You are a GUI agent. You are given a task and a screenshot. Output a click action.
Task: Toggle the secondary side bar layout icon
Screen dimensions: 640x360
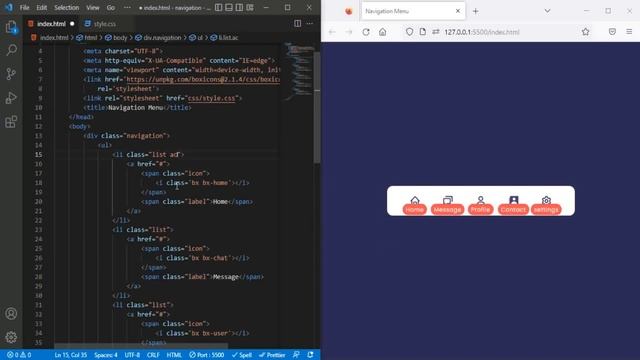click(239, 7)
